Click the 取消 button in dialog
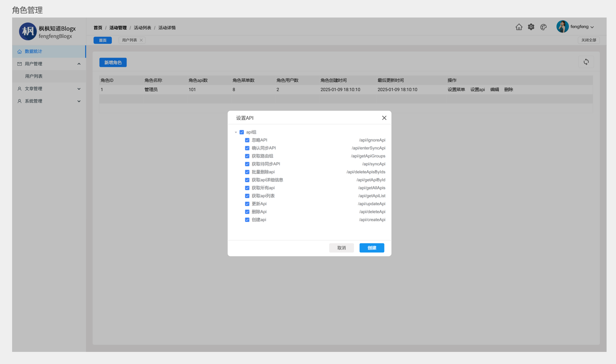This screenshot has height=364, width=616. 341,248
